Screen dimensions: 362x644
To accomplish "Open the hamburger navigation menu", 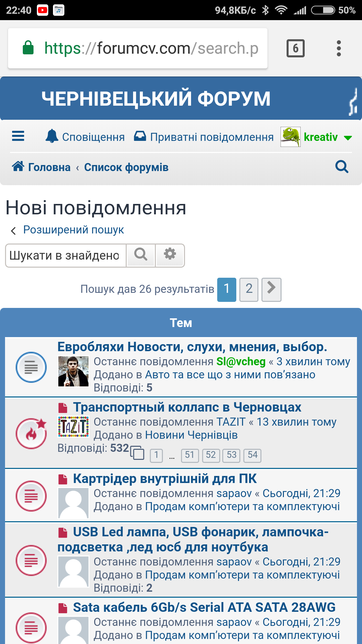I will click(18, 136).
